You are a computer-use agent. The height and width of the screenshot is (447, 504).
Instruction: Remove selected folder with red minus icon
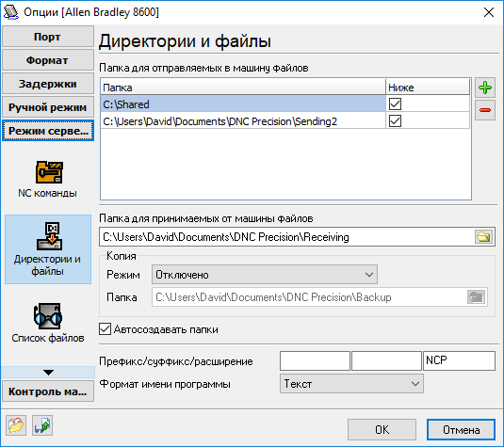pos(485,110)
